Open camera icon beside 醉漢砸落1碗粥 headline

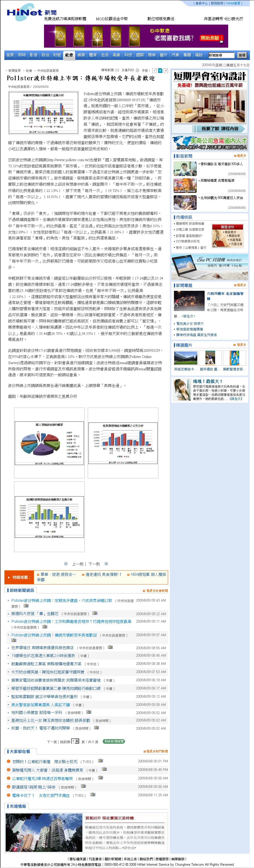point(83,786)
